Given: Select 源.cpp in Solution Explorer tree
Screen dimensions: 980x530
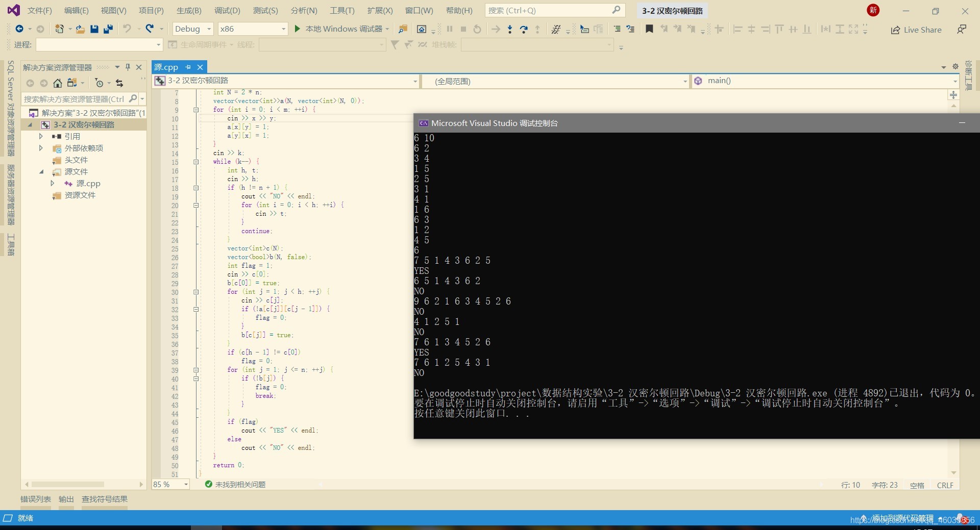Looking at the screenshot, I should (88, 183).
